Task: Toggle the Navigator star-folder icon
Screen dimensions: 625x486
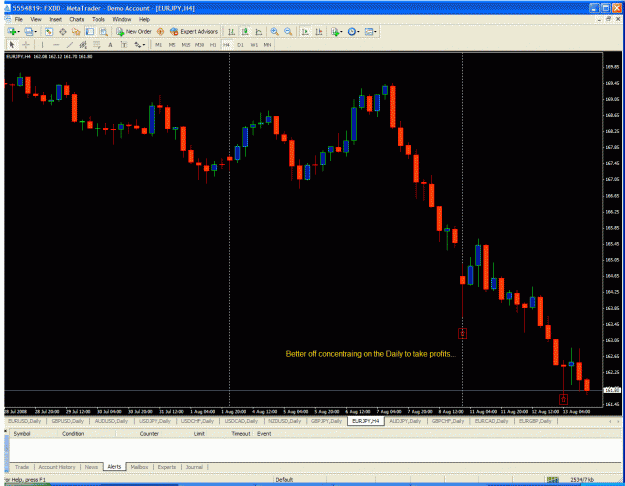Action: coord(76,31)
